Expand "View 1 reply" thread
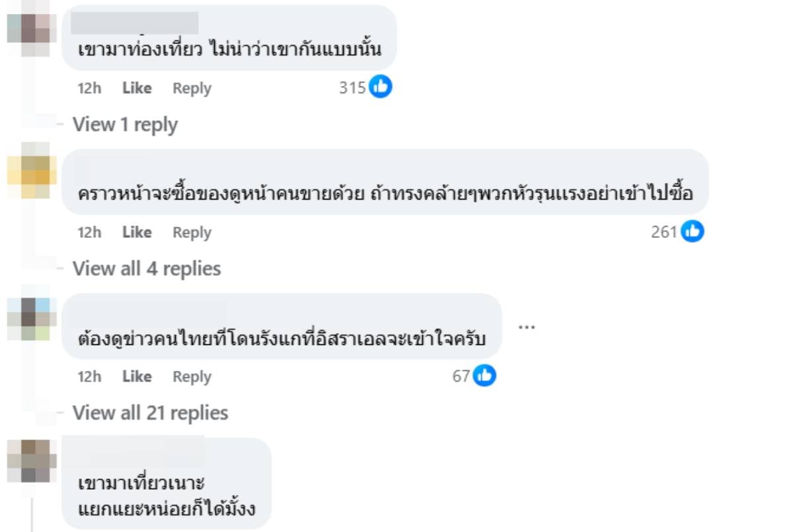Image resolution: width=793 pixels, height=532 pixels. coord(125,124)
